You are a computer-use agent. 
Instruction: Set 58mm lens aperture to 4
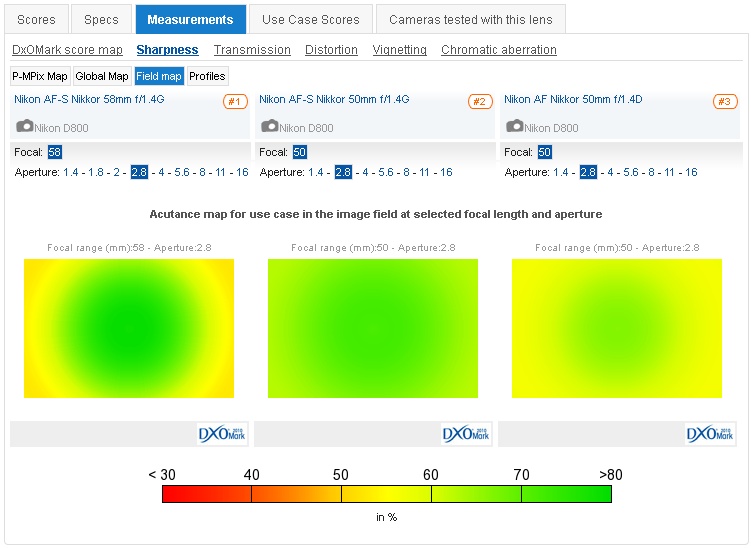161,172
